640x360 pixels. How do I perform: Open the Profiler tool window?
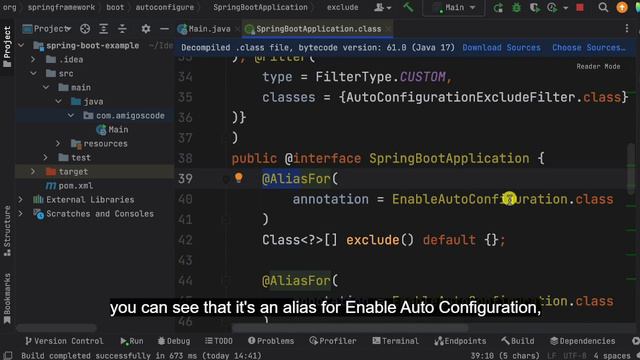coord(333,341)
